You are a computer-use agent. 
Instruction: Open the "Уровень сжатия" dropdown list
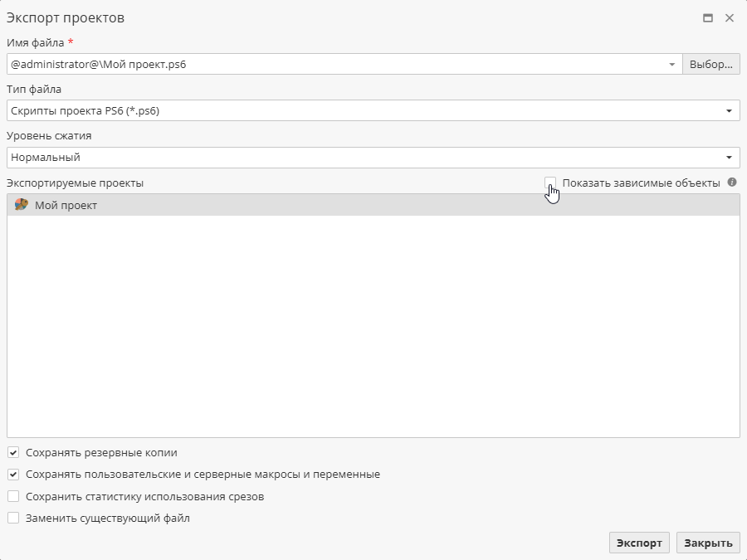(729, 157)
